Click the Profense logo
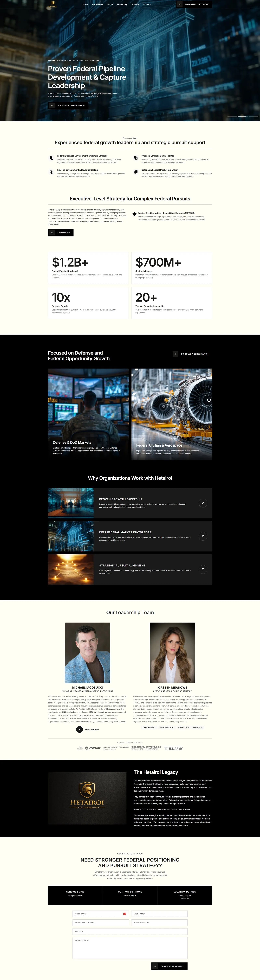Screen dimensions: 260x980 pyautogui.click(x=93, y=748)
